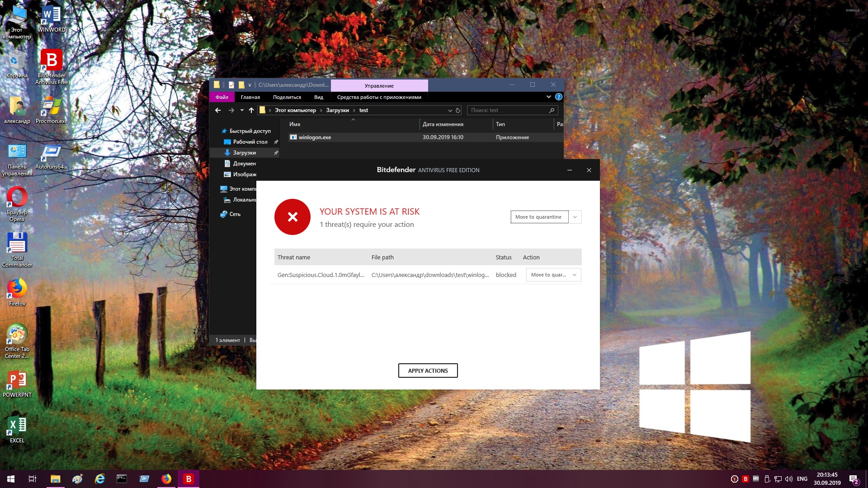
Task: Go up one folder level in Explorer
Action: (x=251, y=110)
